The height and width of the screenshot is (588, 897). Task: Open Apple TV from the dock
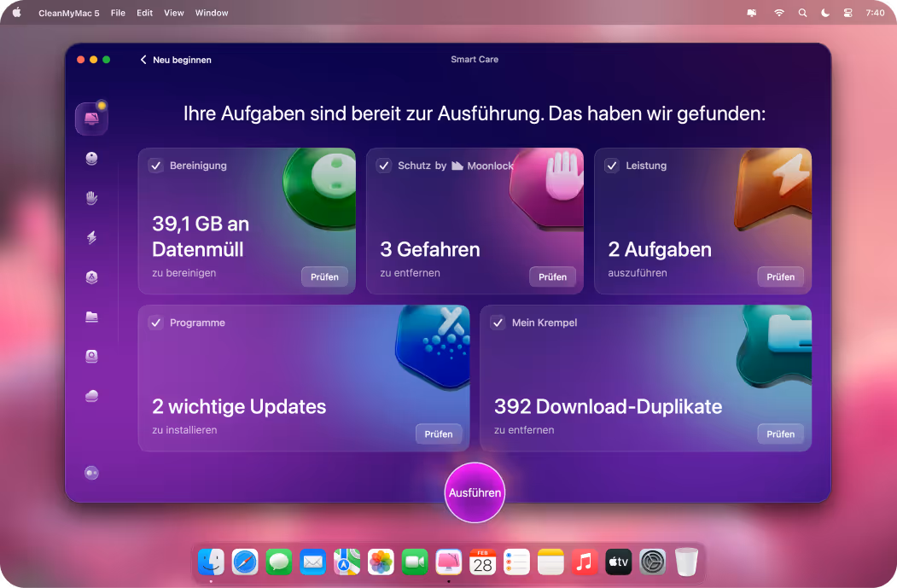point(619,562)
